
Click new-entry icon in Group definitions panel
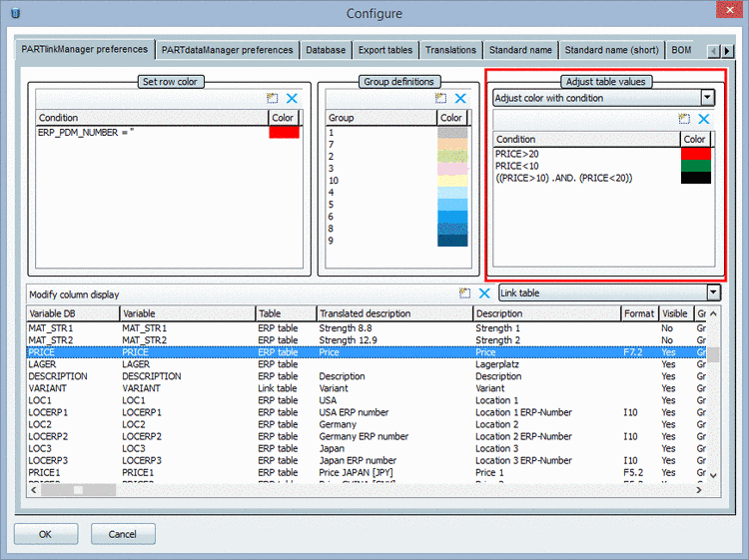440,98
